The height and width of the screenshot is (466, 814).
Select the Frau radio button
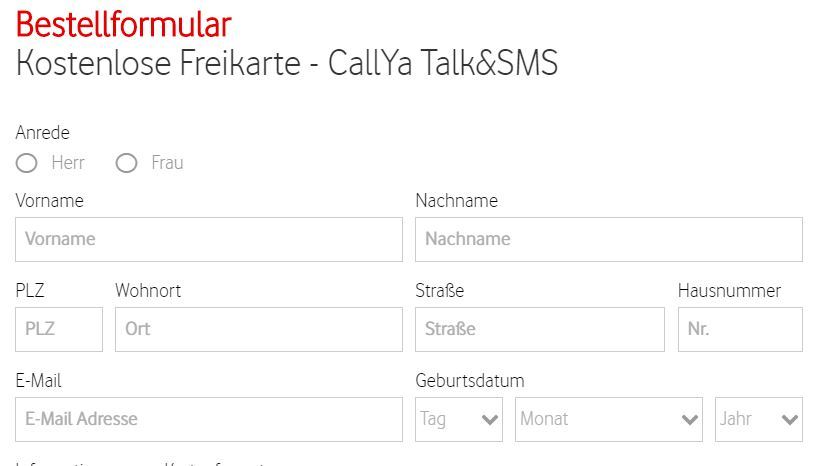click(126, 163)
